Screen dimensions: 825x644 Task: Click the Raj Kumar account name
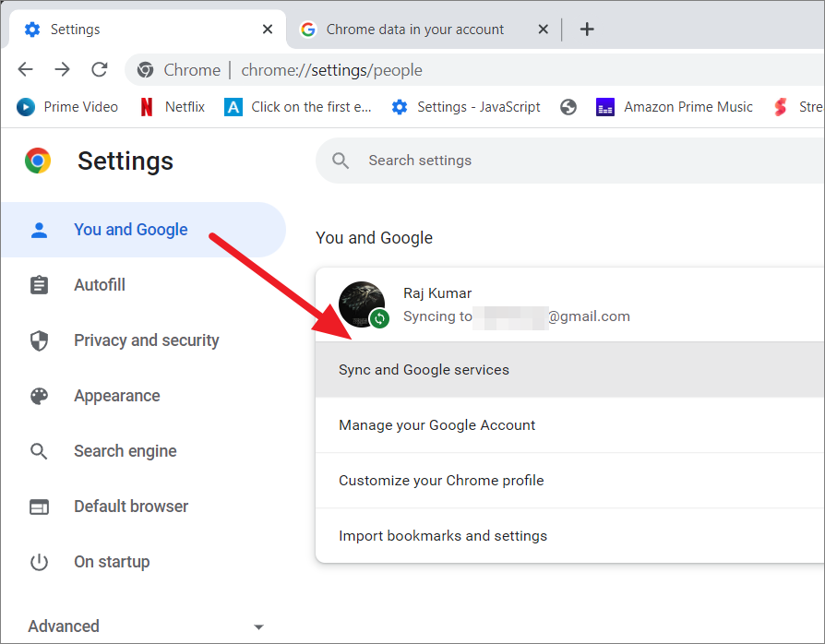(x=437, y=293)
